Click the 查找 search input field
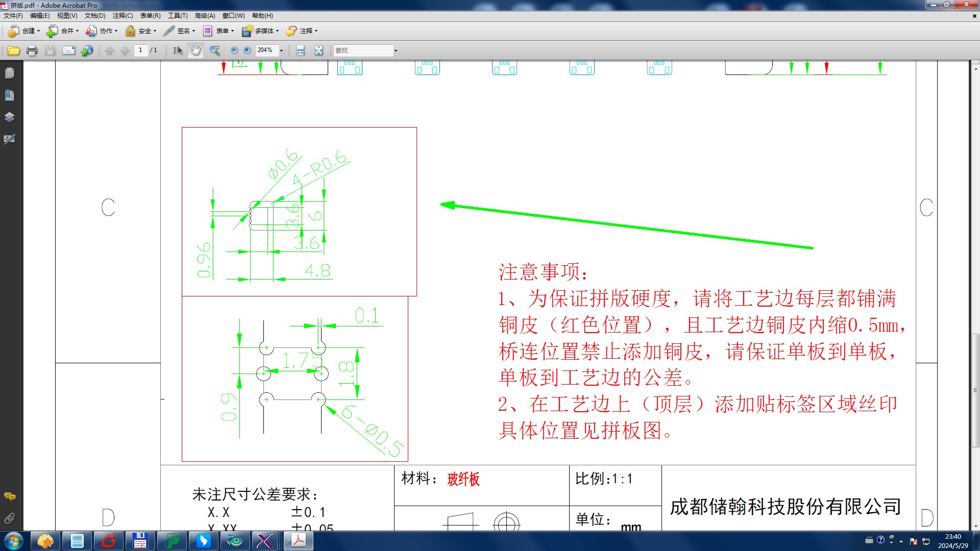The width and height of the screenshot is (980, 551). pyautogui.click(x=362, y=51)
